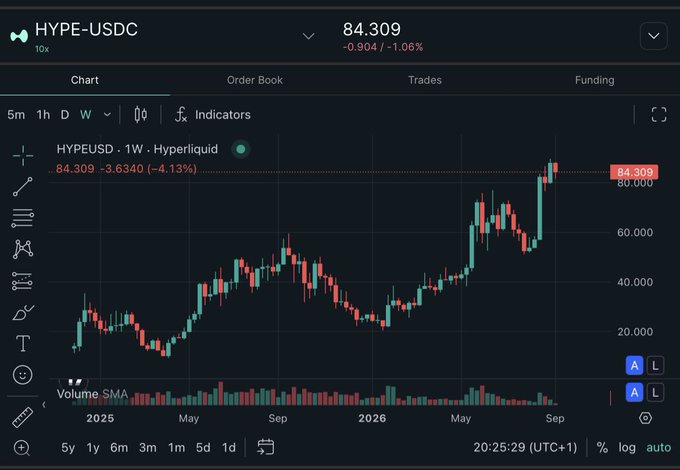Click the 60.000 price axis level
The width and height of the screenshot is (680, 470).
click(635, 232)
